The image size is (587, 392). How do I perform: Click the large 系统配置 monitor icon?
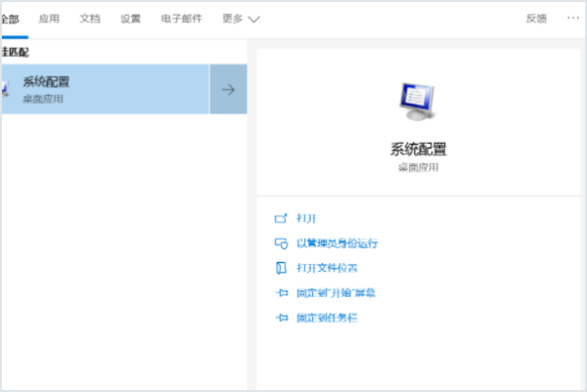coord(418,102)
